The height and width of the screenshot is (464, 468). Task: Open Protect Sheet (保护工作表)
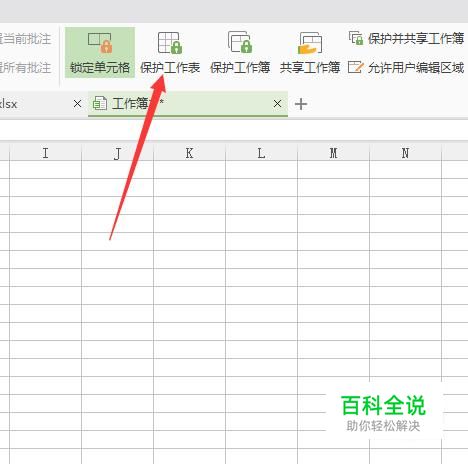click(x=170, y=53)
